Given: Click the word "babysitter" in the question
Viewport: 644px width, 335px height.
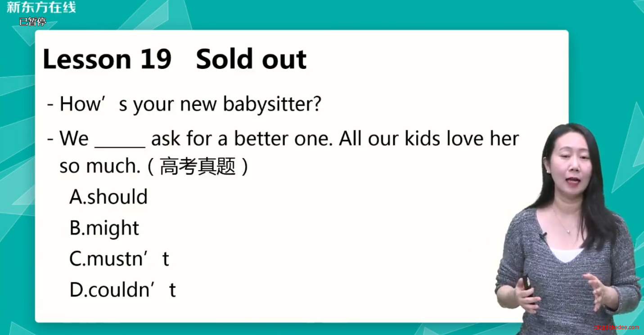Looking at the screenshot, I should [x=271, y=104].
